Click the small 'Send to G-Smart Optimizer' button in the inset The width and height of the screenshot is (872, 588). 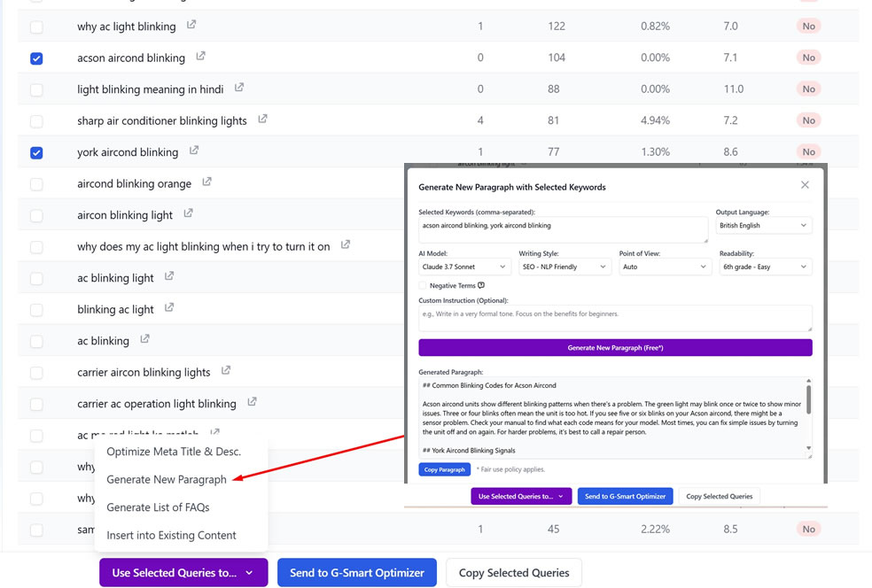pos(625,496)
